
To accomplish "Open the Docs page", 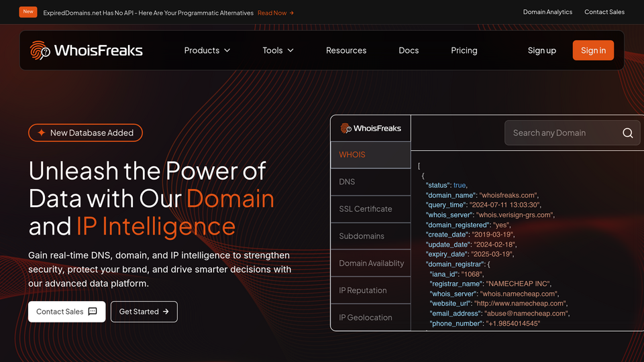I will [409, 50].
